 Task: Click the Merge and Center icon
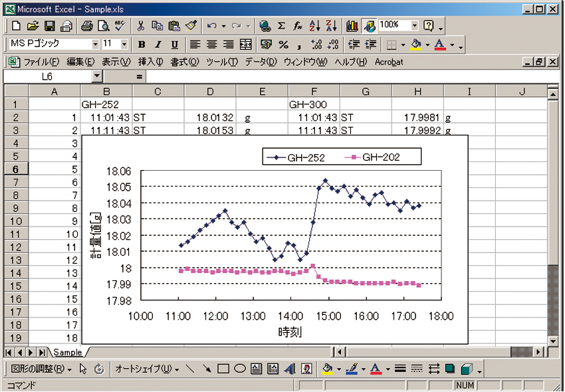pyautogui.click(x=245, y=45)
